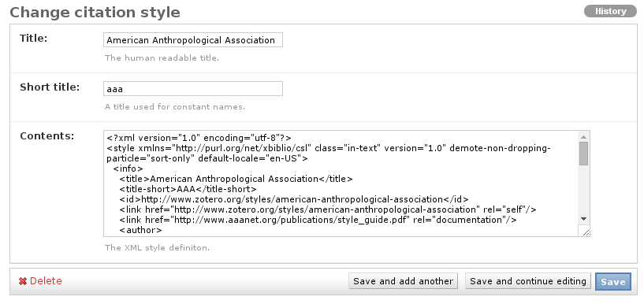Click the Contents textarea resize grip

586,232
